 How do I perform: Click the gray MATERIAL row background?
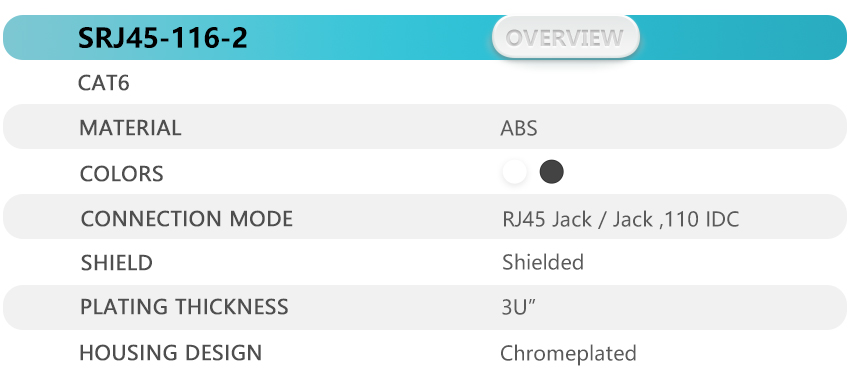[425, 127]
